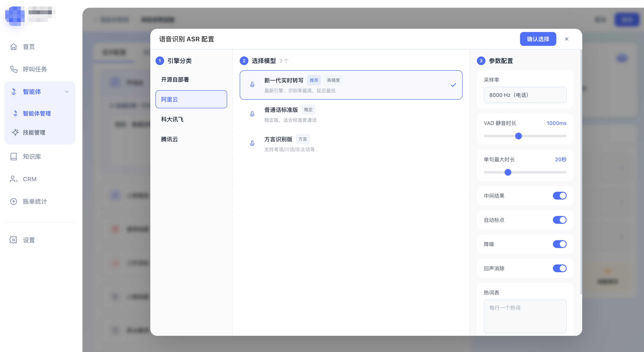Click the 20秒 value label
Viewport: 644px width, 352px height.
point(560,160)
